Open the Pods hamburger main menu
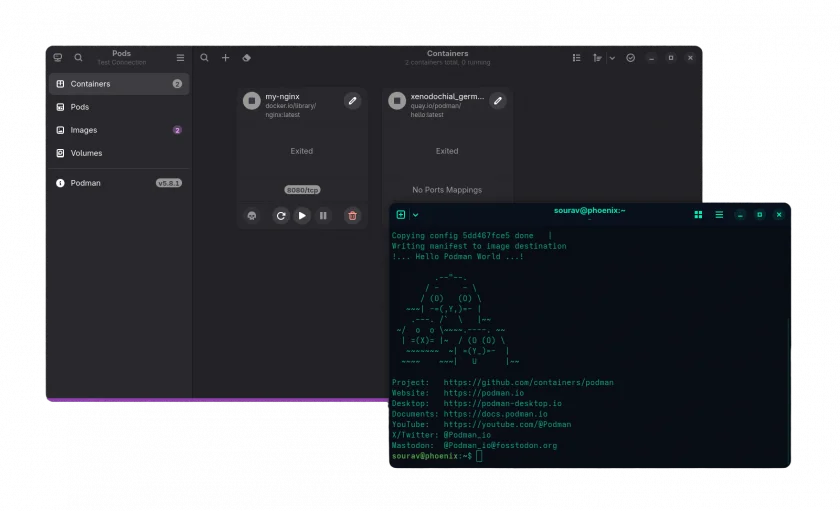Screen dimensions: 840x511 (181, 58)
